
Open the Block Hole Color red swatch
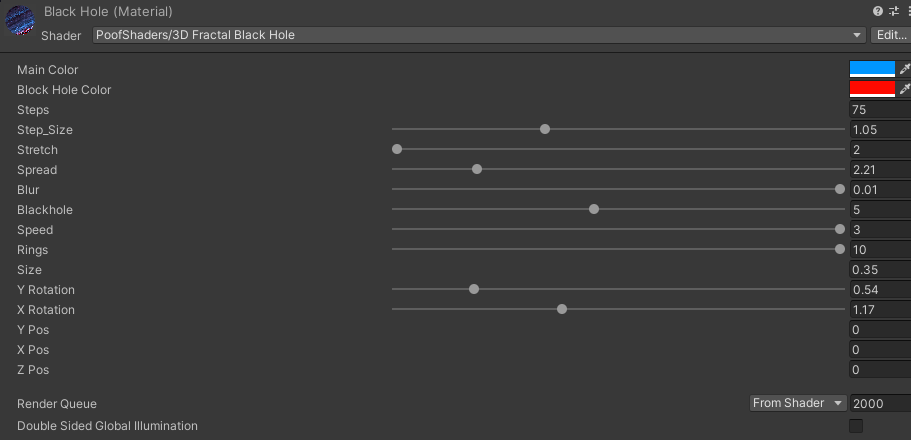point(872,90)
